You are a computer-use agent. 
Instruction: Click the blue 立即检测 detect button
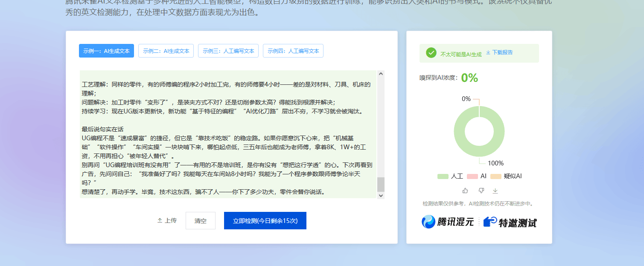[265, 220]
